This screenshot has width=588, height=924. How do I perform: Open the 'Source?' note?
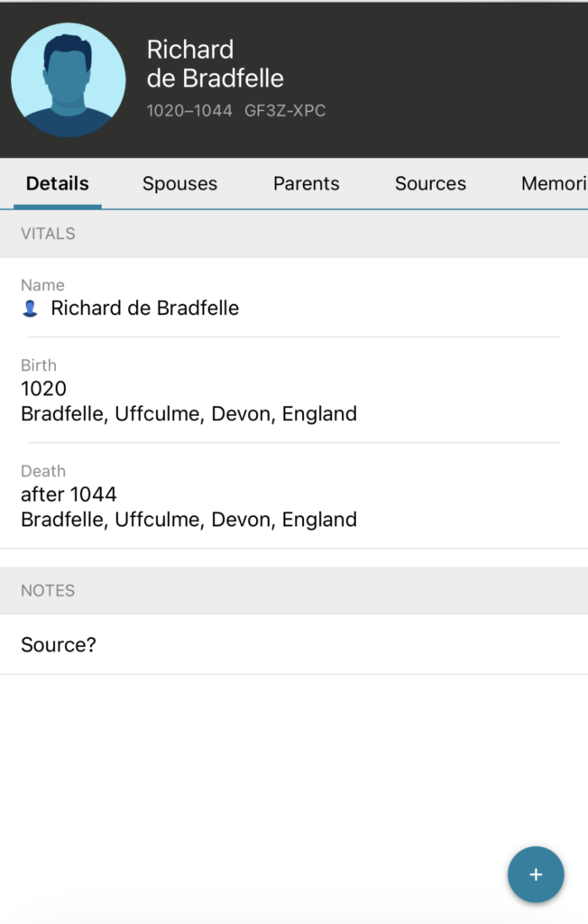pos(59,645)
